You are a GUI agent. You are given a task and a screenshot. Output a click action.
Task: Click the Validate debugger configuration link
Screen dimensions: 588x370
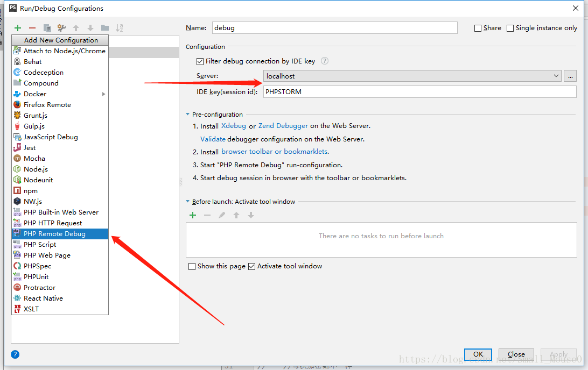[x=213, y=139]
